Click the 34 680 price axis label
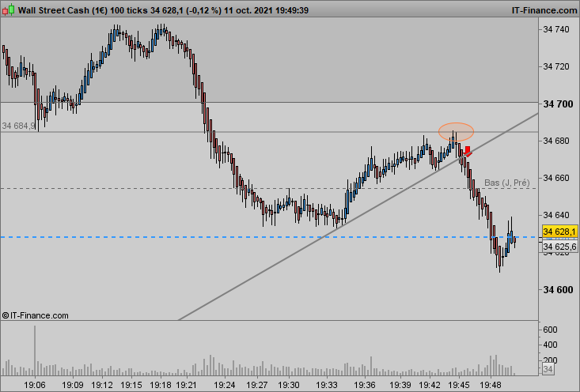This screenshot has width=580, height=392. 556,141
